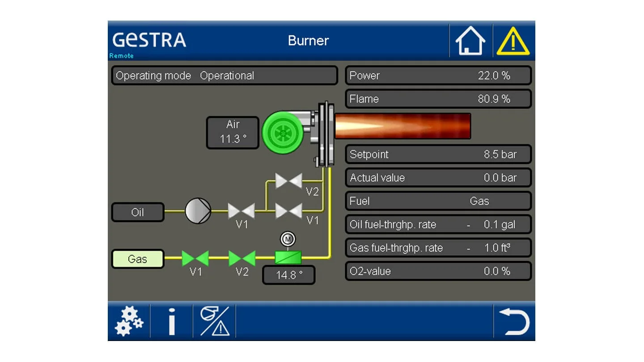Open the Fuel Gas selection row
The height and width of the screenshot is (362, 644).
438,201
